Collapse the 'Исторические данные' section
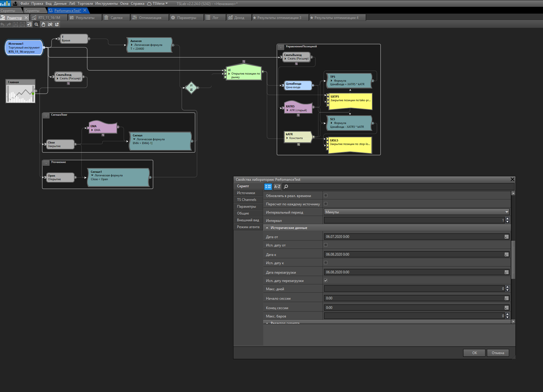The image size is (543, 392). [x=267, y=228]
